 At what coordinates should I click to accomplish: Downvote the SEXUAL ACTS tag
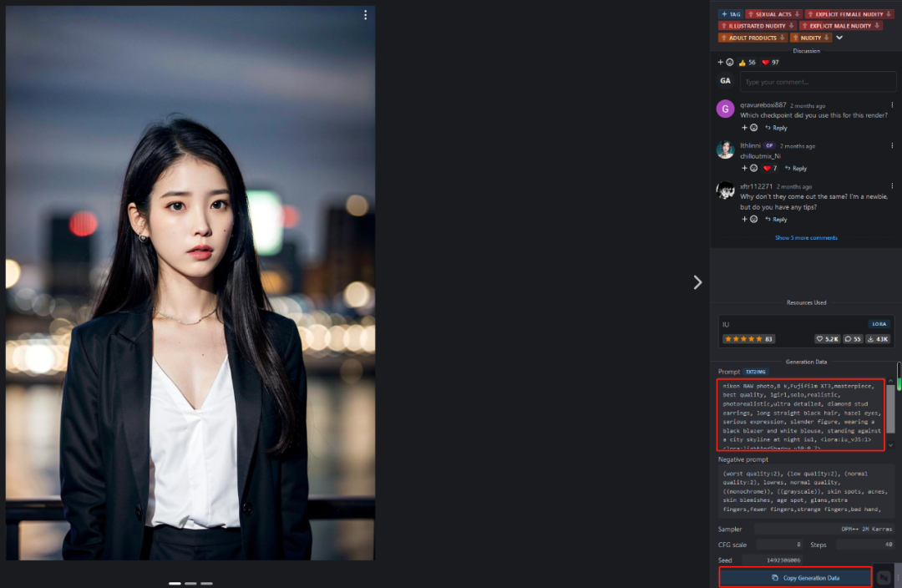click(797, 14)
